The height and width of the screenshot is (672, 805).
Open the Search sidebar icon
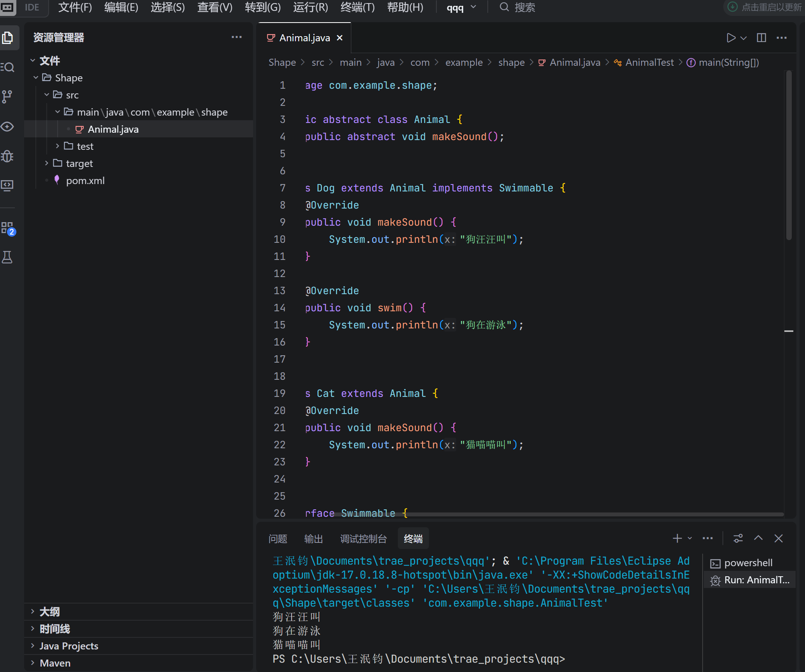tap(7, 67)
